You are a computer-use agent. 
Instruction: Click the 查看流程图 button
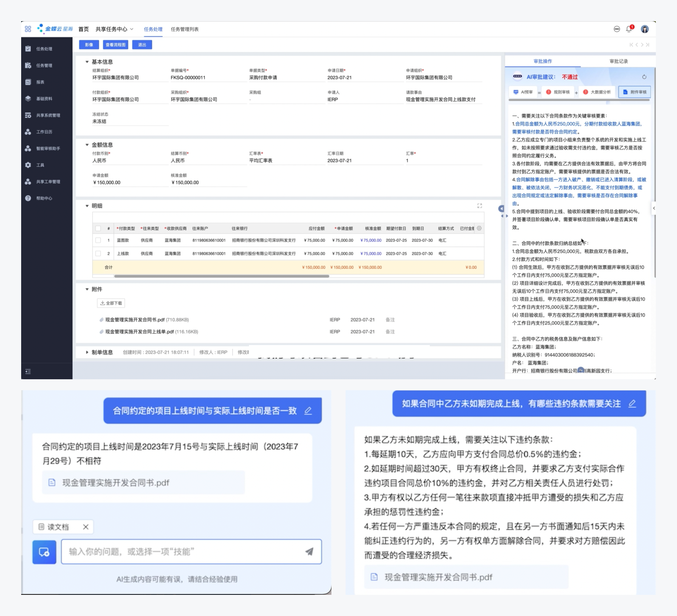click(115, 45)
